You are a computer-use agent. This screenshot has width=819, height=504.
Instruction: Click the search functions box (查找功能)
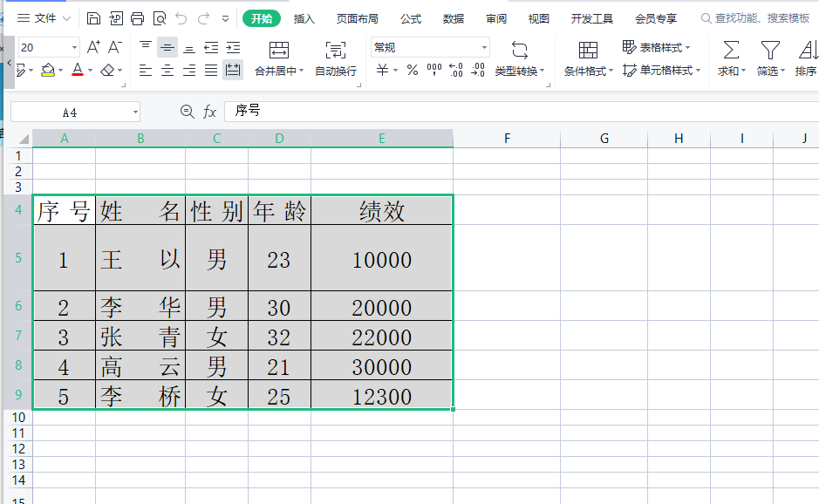point(756,18)
